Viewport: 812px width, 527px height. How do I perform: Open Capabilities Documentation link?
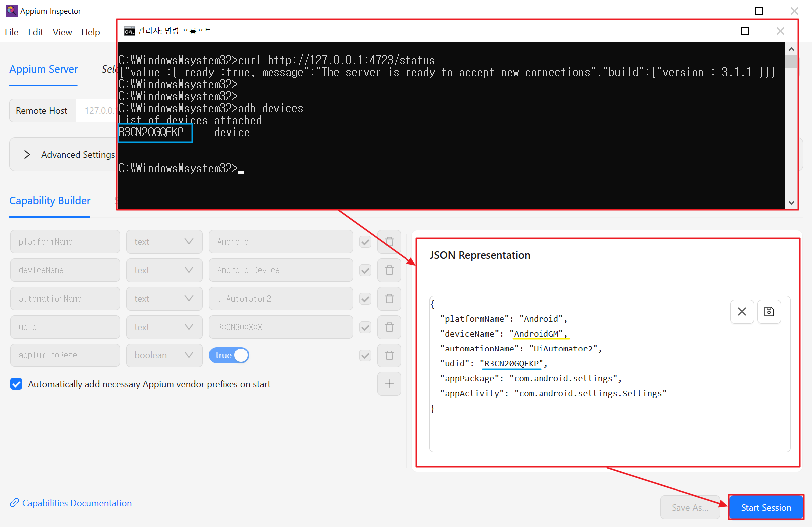77,503
